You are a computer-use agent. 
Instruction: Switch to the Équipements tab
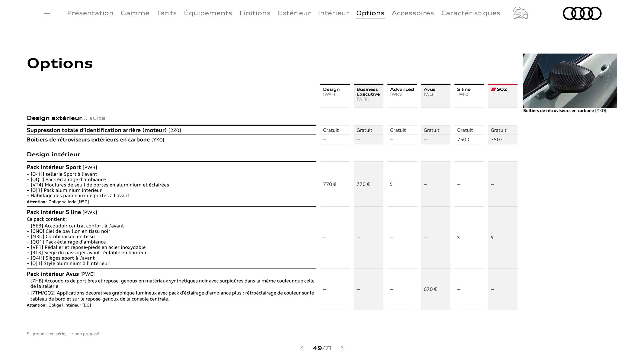(208, 13)
